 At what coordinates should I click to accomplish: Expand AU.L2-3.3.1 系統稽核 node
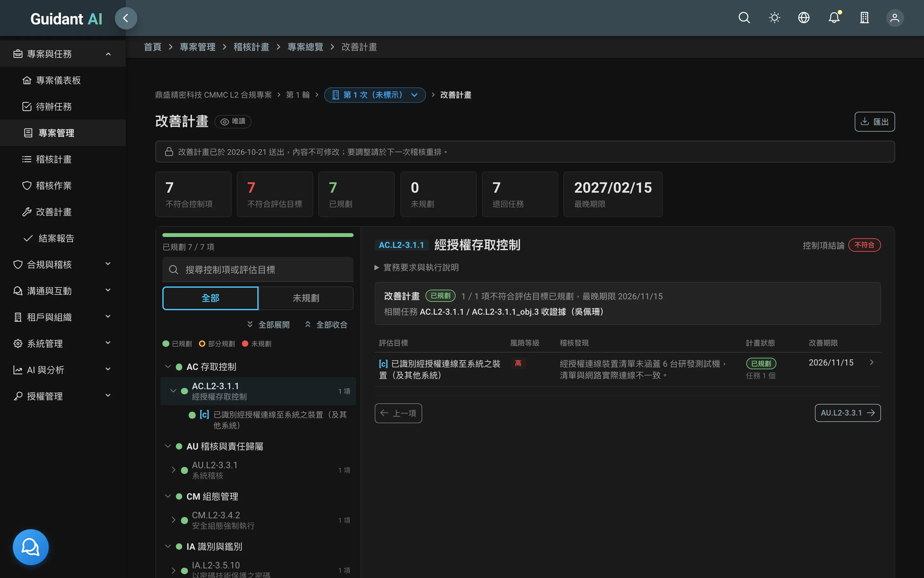pos(173,470)
